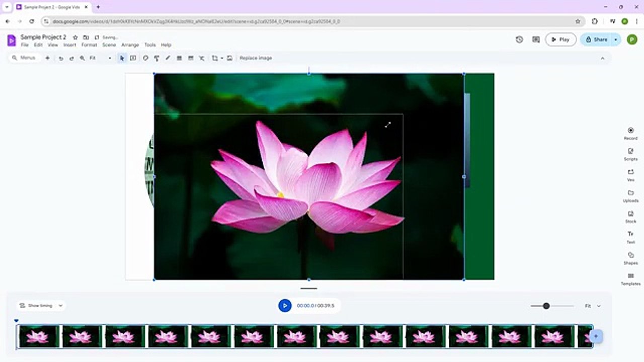Open the Share options dropdown arrow
The height and width of the screenshot is (362, 644).
pyautogui.click(x=615, y=39)
